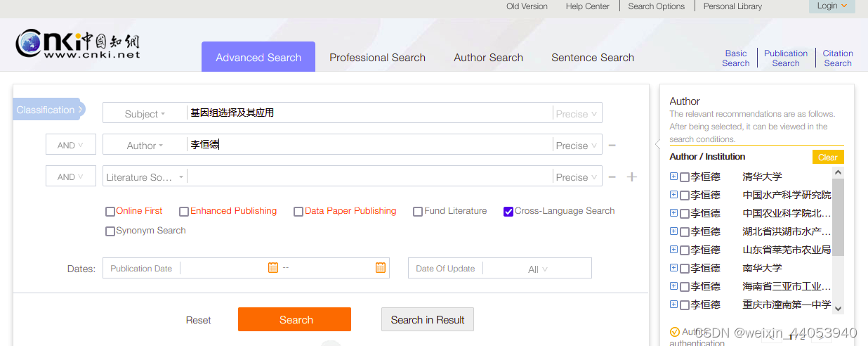This screenshot has width=868, height=346.
Task: Expand 李恒德 山东省莱芜市农业局 plus icon
Action: point(674,250)
